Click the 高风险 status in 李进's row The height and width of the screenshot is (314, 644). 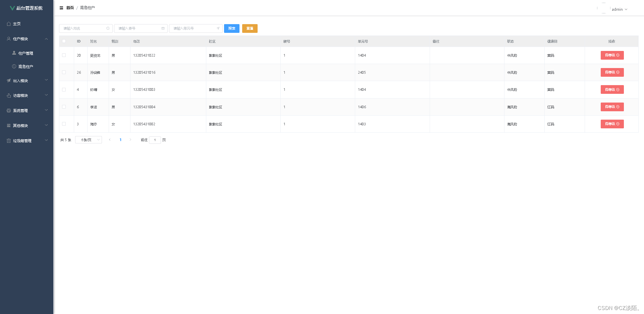pos(512,107)
